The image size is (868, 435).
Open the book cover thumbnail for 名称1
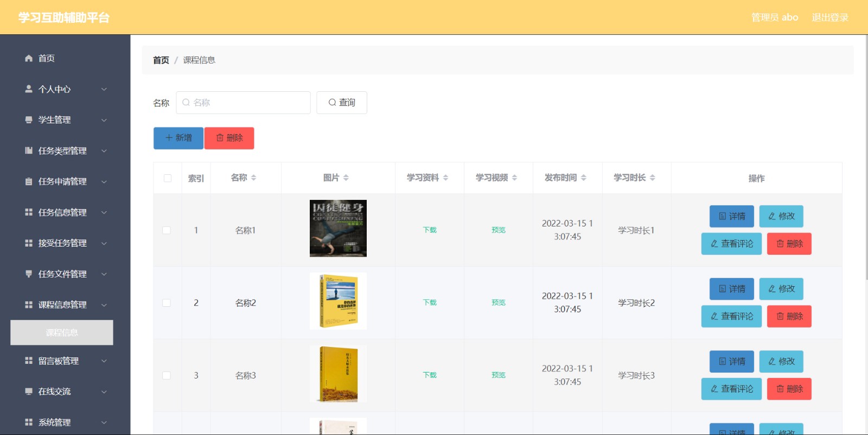[x=338, y=228]
